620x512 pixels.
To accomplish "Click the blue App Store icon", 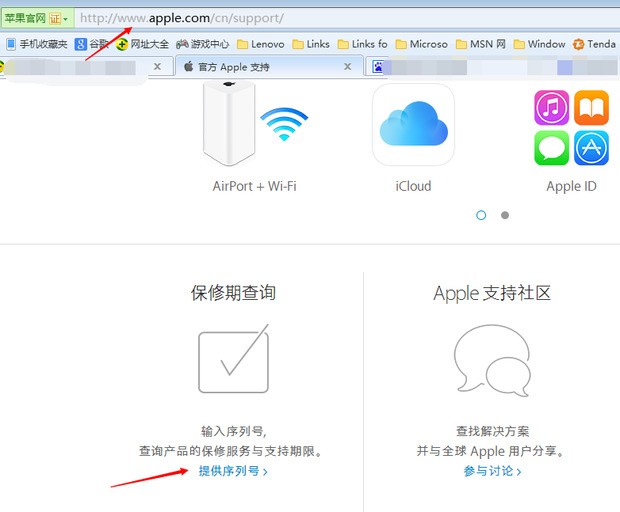I will pyautogui.click(x=592, y=148).
